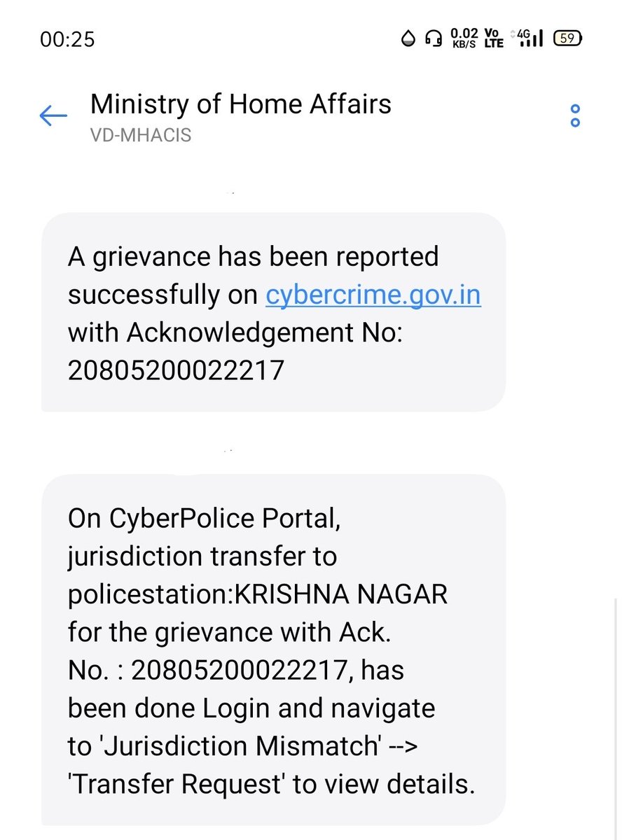The height and width of the screenshot is (840, 622).
Task: Open the three-dot overflow menu
Action: tap(575, 115)
